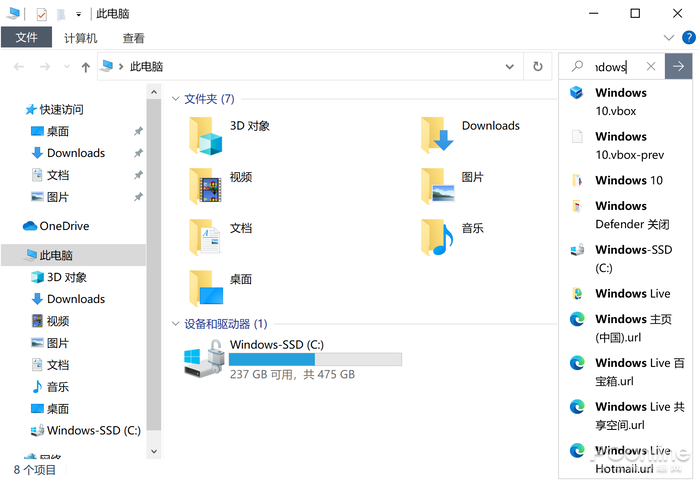Click the sidebar scrollbar down arrow
Viewport: 700px width, 481px height.
point(154,452)
